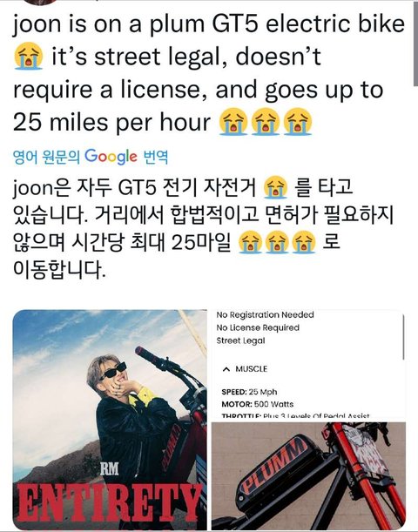Viewport: 418px width, 532px height.
Task: Click the crying emoji after 자전거 in the translation
Action: tap(275, 187)
